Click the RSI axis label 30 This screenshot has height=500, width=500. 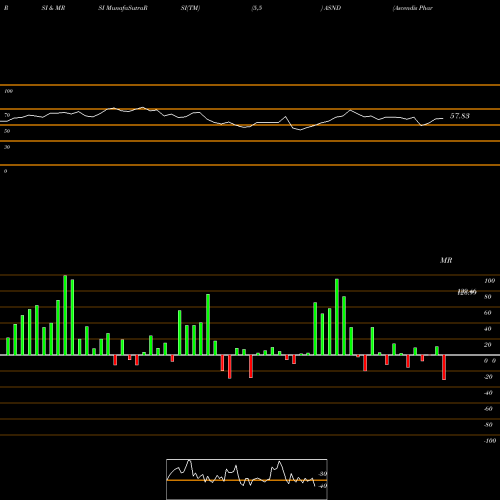(7, 147)
